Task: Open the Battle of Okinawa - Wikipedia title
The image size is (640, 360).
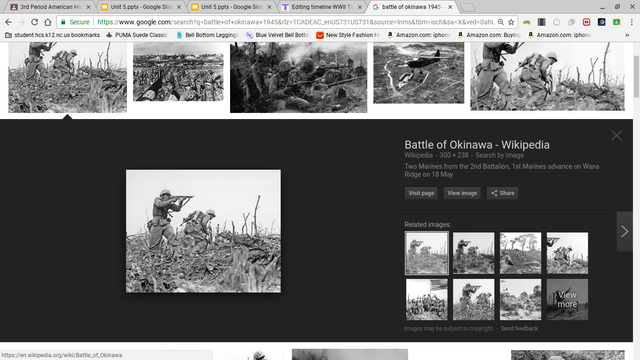Action: (x=477, y=144)
